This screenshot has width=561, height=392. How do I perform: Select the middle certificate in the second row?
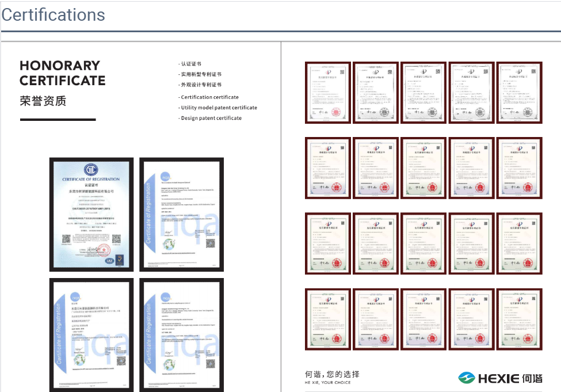pyautogui.click(x=423, y=168)
